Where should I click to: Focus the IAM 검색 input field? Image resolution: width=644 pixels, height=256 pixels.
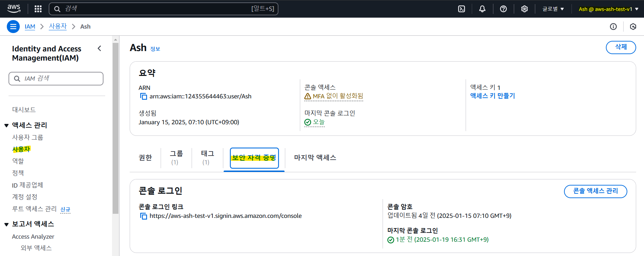pos(56,79)
